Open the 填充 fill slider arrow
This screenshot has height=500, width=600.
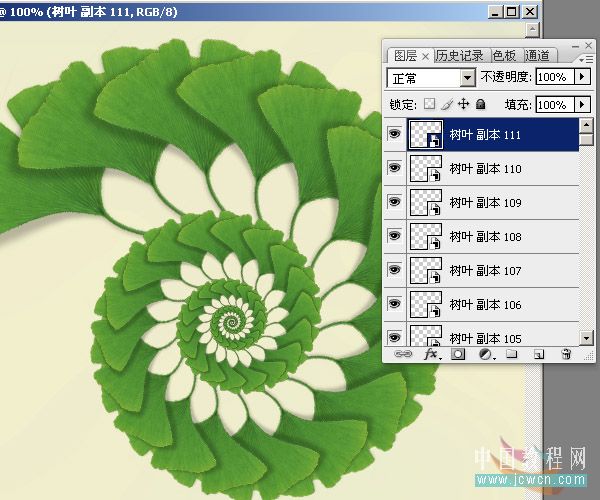[x=582, y=104]
